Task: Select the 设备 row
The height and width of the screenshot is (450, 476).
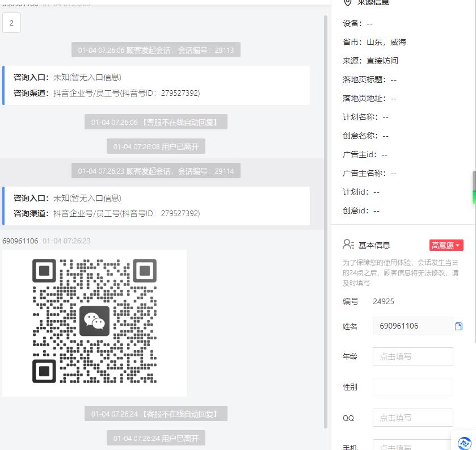Action: [x=357, y=23]
